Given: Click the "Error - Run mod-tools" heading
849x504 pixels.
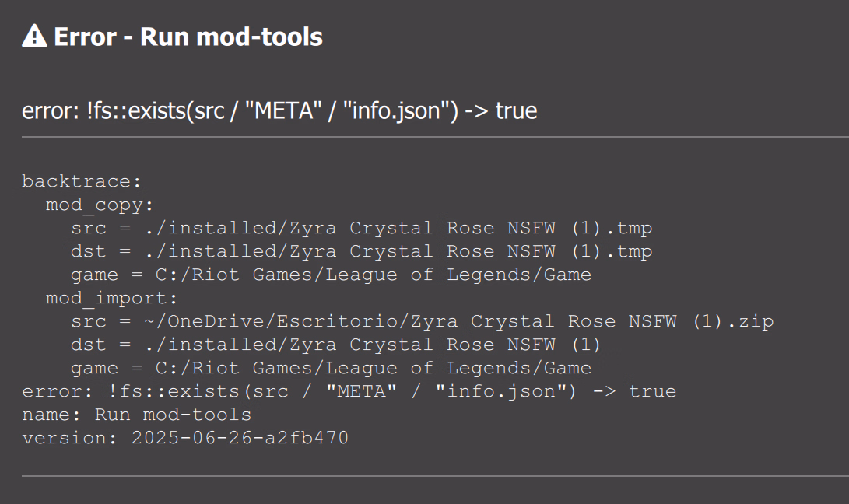Looking at the screenshot, I should (188, 37).
